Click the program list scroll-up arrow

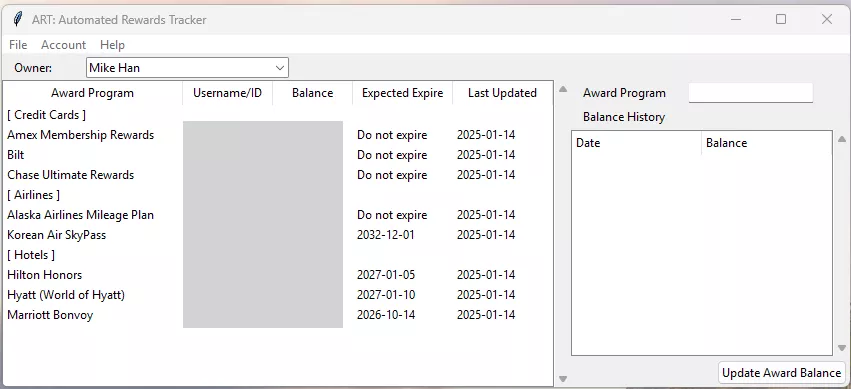[563, 89]
